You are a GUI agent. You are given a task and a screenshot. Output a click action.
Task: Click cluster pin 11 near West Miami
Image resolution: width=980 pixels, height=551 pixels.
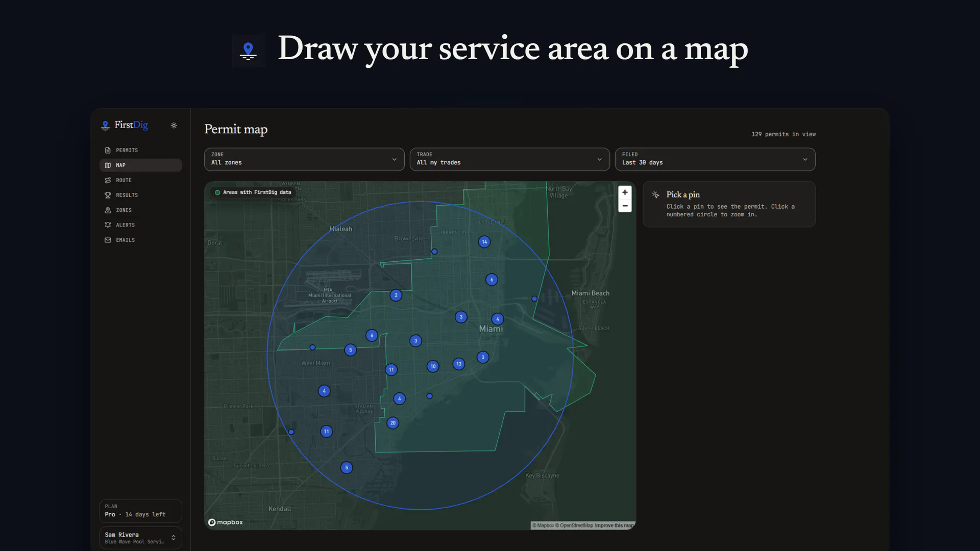tap(391, 370)
